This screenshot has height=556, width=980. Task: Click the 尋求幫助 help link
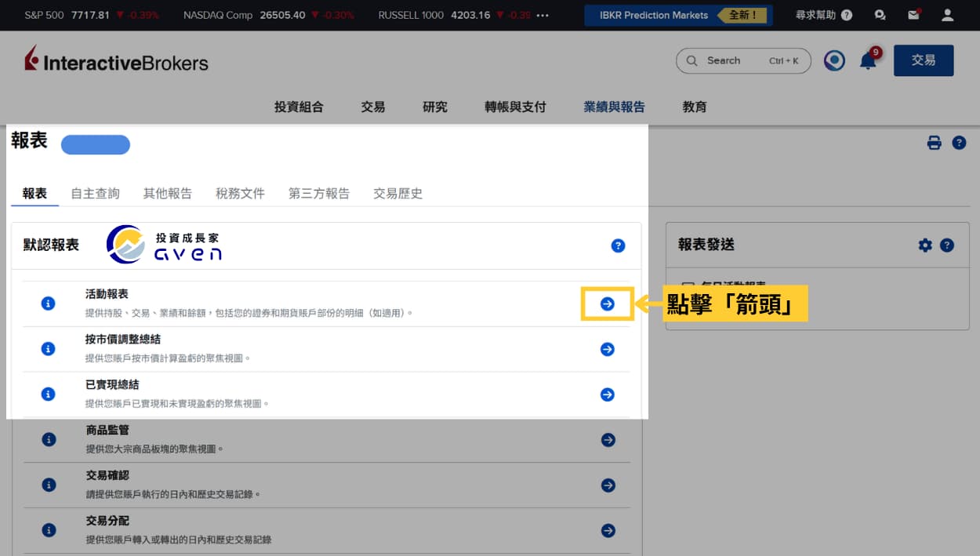tap(824, 15)
